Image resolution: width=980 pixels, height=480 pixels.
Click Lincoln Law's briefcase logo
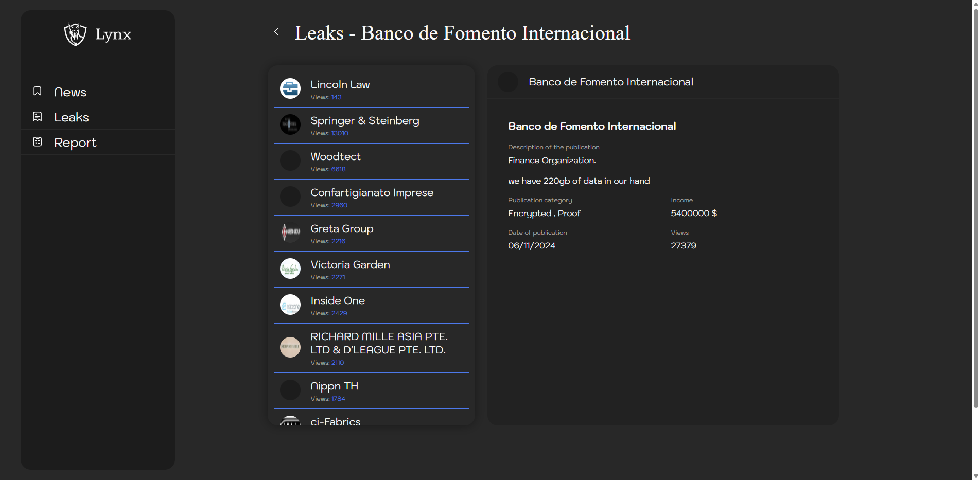pos(290,88)
